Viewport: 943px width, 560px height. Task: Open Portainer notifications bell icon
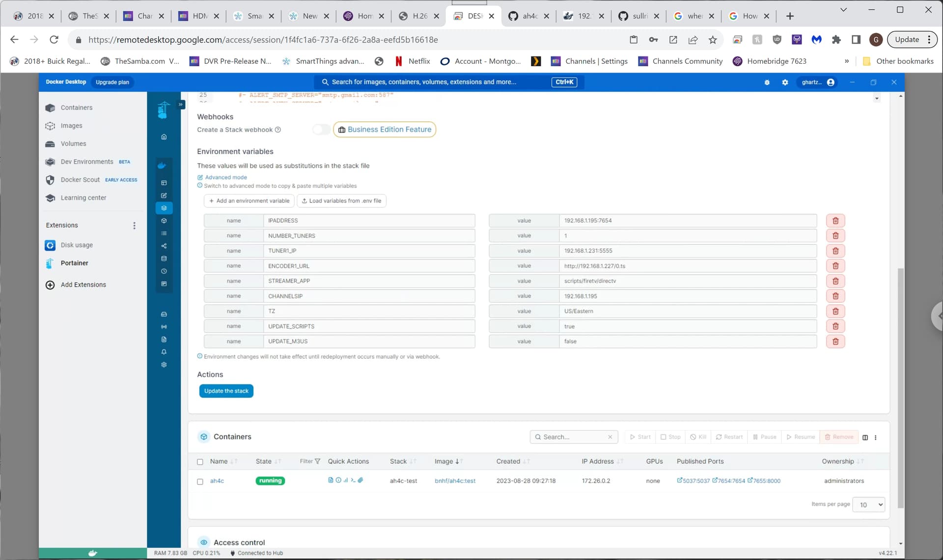pyautogui.click(x=164, y=352)
